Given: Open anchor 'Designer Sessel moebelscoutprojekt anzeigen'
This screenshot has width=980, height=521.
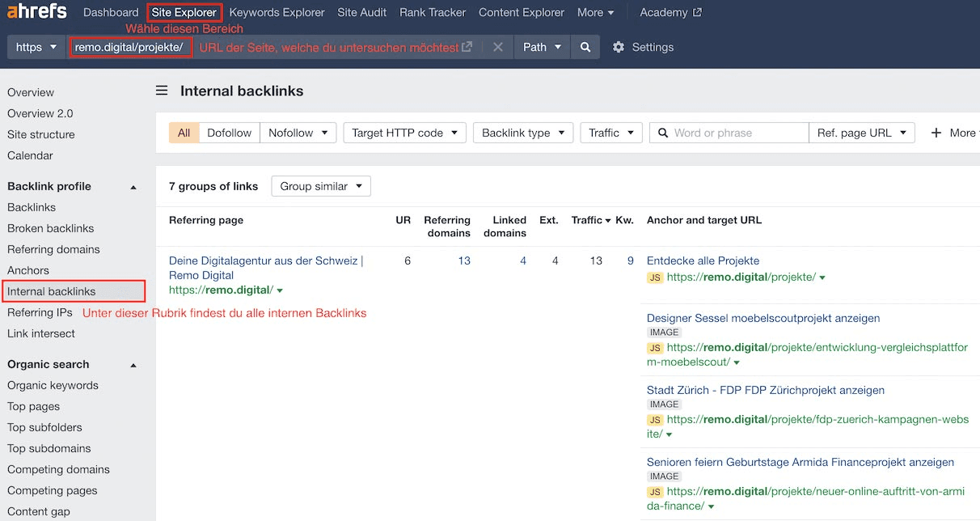Looking at the screenshot, I should click(x=763, y=318).
